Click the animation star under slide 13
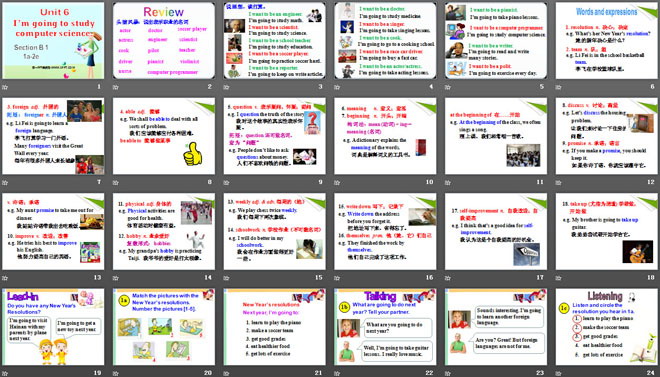Viewport: 660px width, 377px height. 5,278
